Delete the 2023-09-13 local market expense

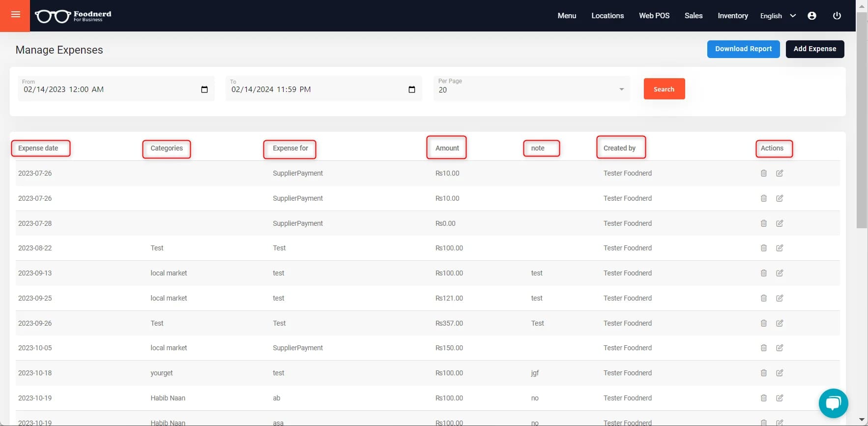click(x=764, y=273)
